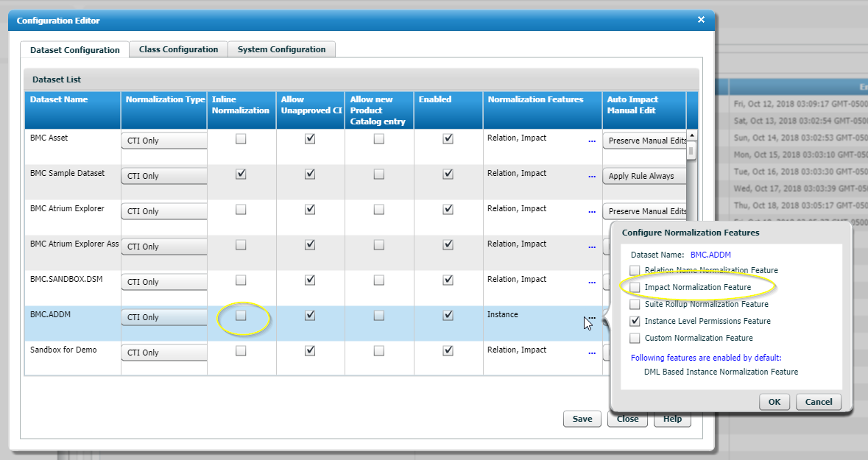This screenshot has height=460, width=868.
Task: Enable Inline Normalization for BMC.ADDM
Action: pyautogui.click(x=241, y=316)
